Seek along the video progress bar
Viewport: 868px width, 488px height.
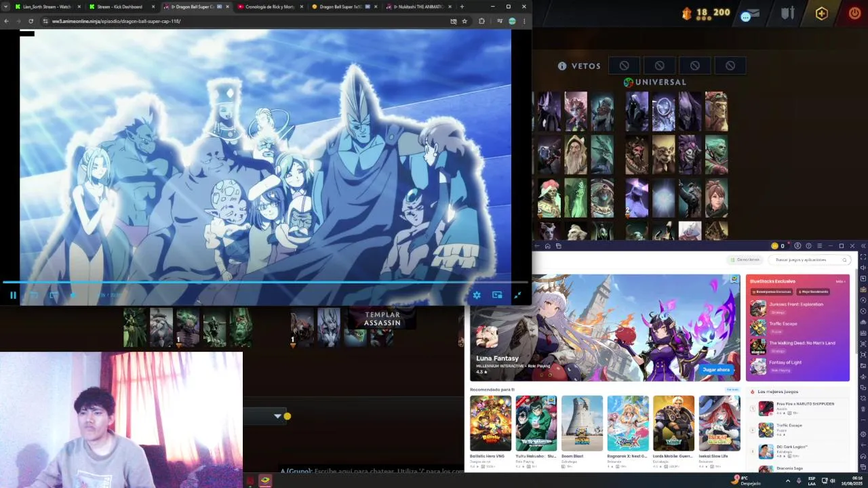click(x=265, y=282)
